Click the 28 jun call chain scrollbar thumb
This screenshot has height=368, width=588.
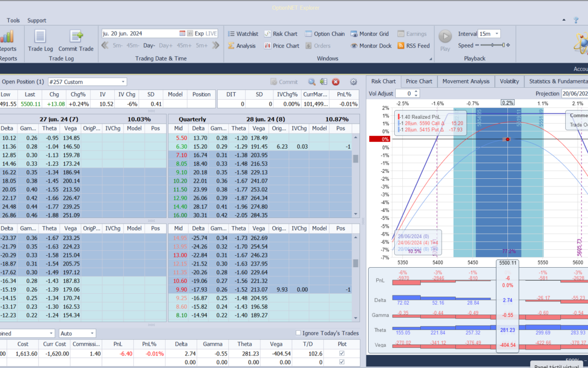click(356, 159)
